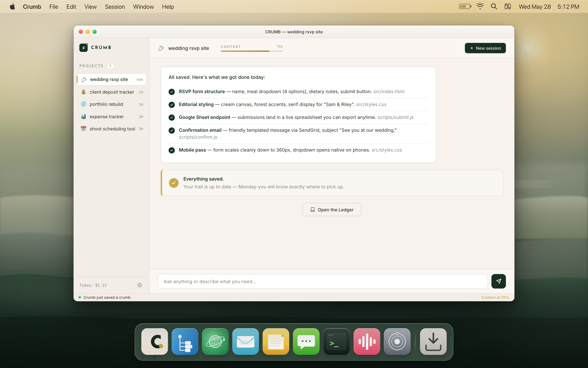Open the Mail app in dock
This screenshot has height=368, width=588.
[x=246, y=342]
